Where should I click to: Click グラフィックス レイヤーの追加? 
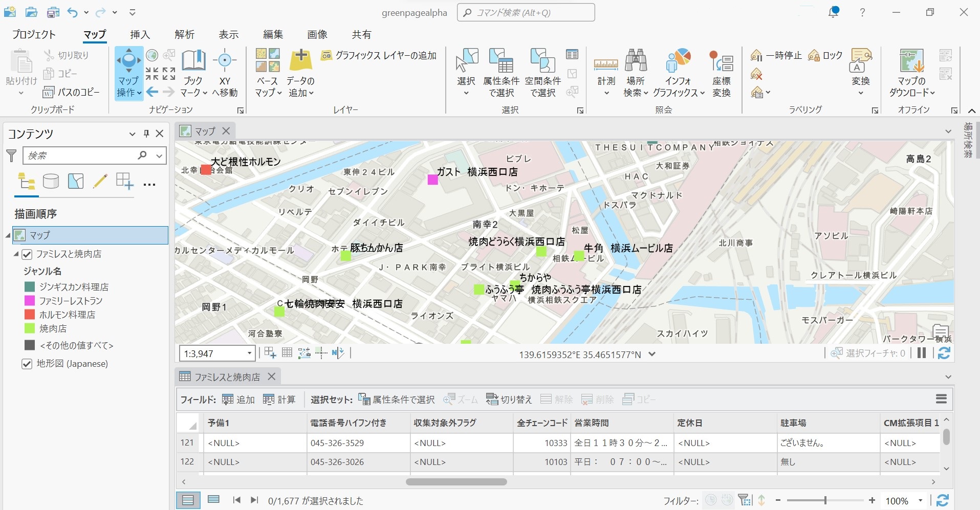378,55
